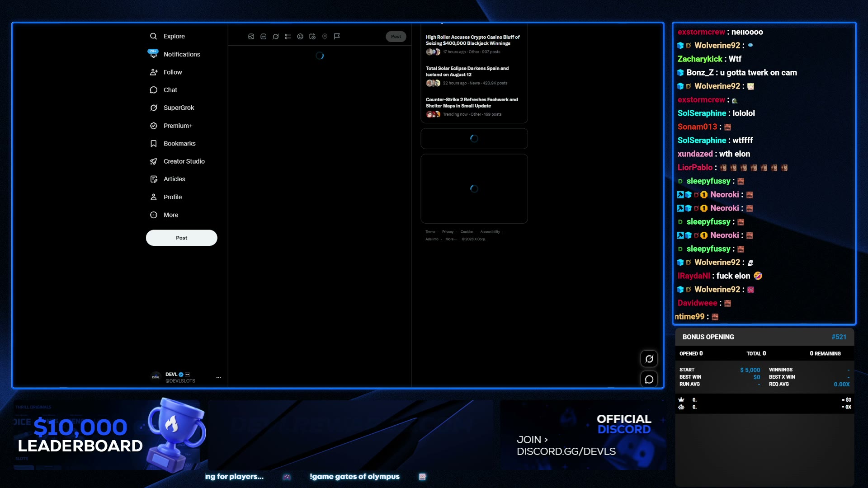868x488 pixels.
Task: Open the Terms footer link
Action: [x=430, y=232]
